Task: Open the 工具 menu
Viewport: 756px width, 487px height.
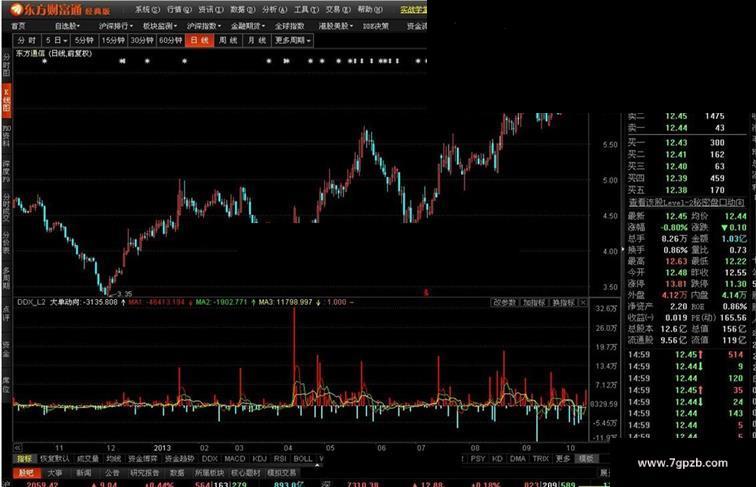Action: 306,9
